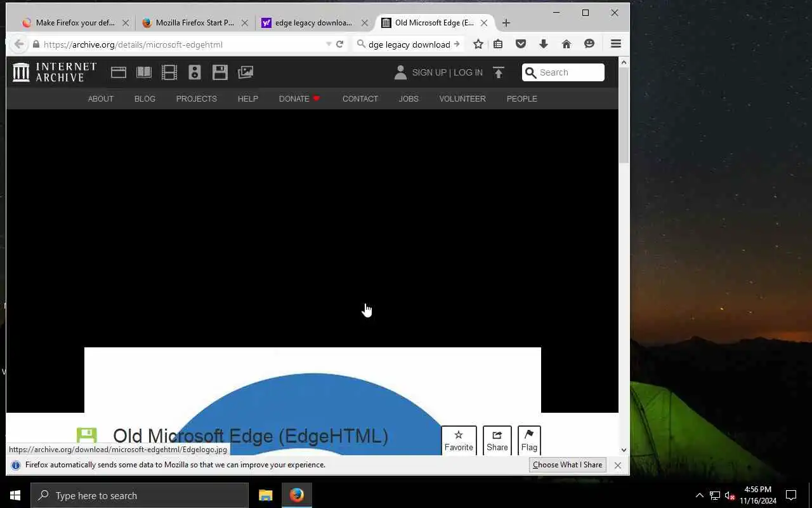Dismiss the Firefox data notification bar
This screenshot has height=508, width=812.
pos(618,465)
